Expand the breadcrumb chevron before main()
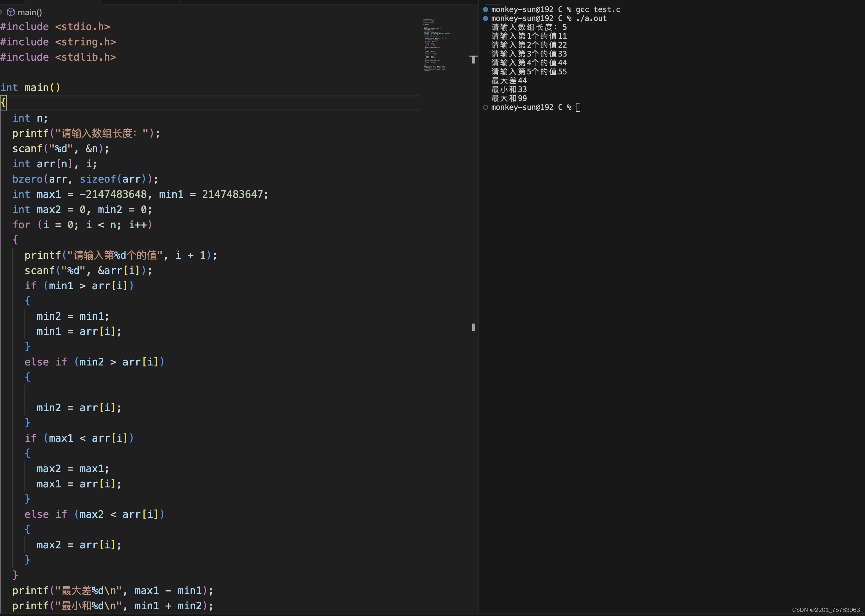Image resolution: width=865 pixels, height=616 pixels. (2, 12)
